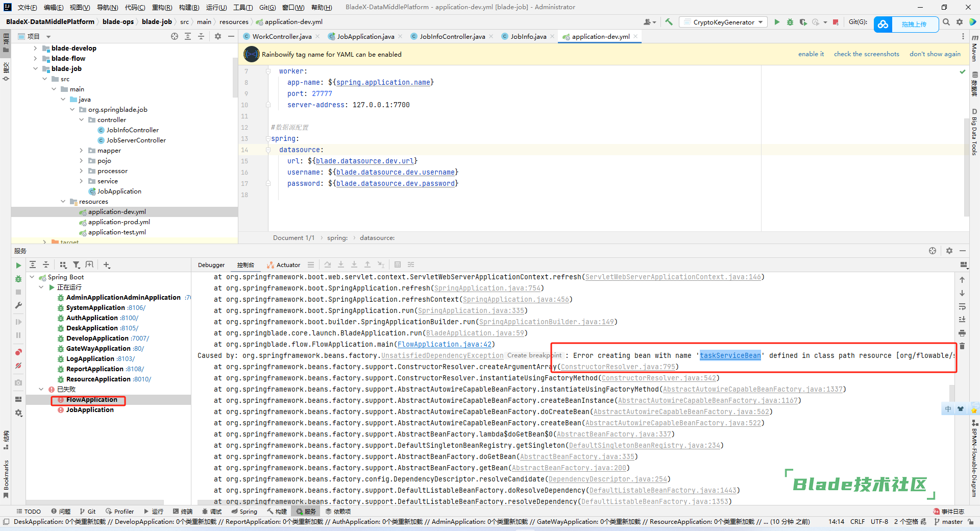Switch to JobInfoController.java tab
This screenshot has width=980, height=531.
(x=452, y=36)
